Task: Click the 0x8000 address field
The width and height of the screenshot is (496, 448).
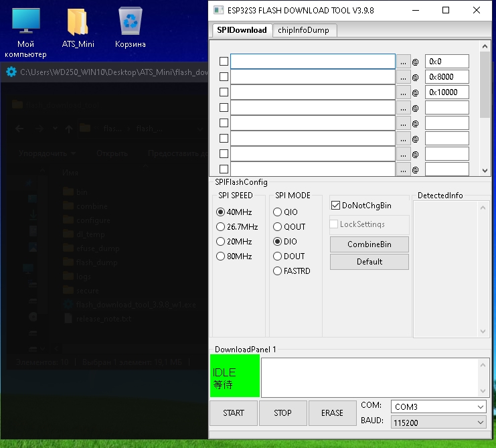Action: 446,77
